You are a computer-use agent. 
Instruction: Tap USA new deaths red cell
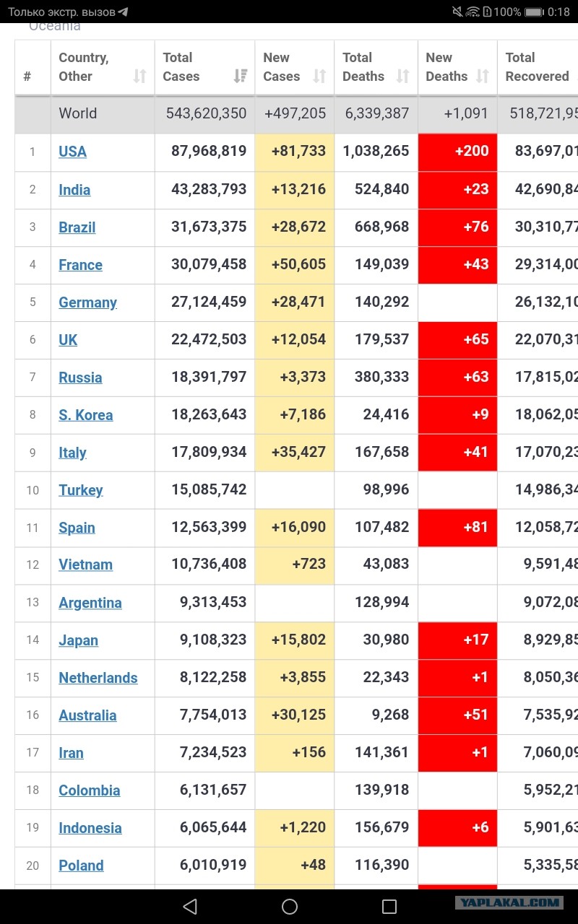point(457,152)
